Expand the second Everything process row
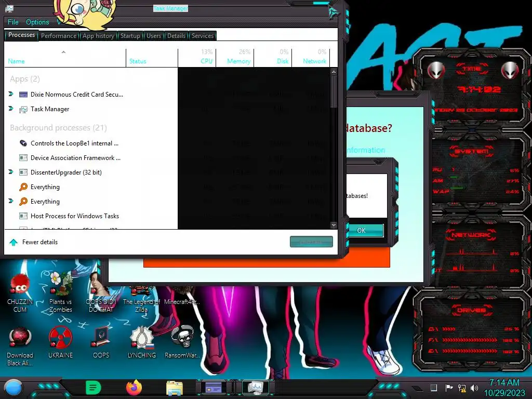This screenshot has width=532, height=399. (11, 201)
